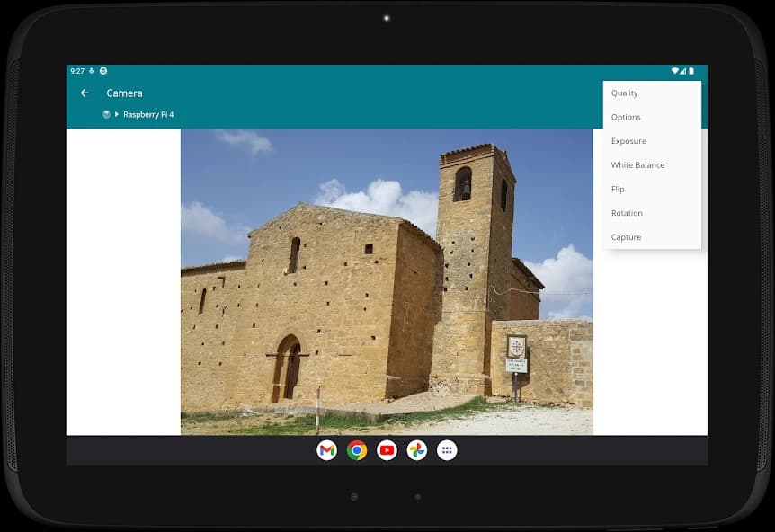Select Capture from the menu
The height and width of the screenshot is (532, 775).
626,237
